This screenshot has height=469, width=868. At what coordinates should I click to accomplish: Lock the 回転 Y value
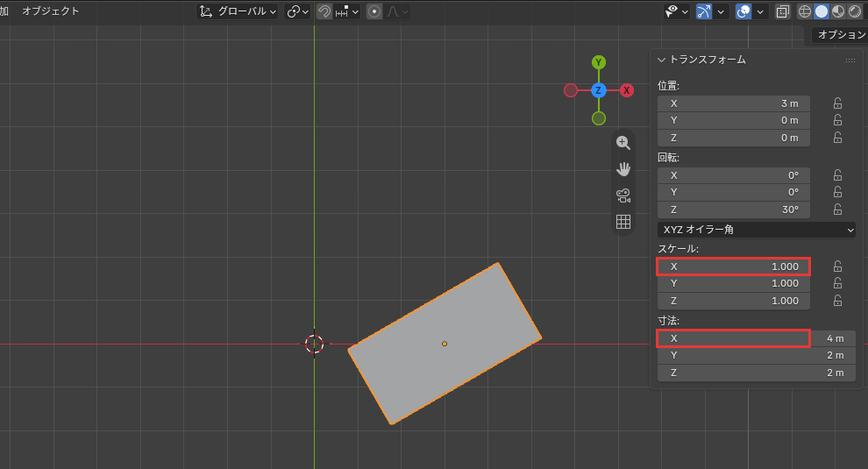click(837, 192)
